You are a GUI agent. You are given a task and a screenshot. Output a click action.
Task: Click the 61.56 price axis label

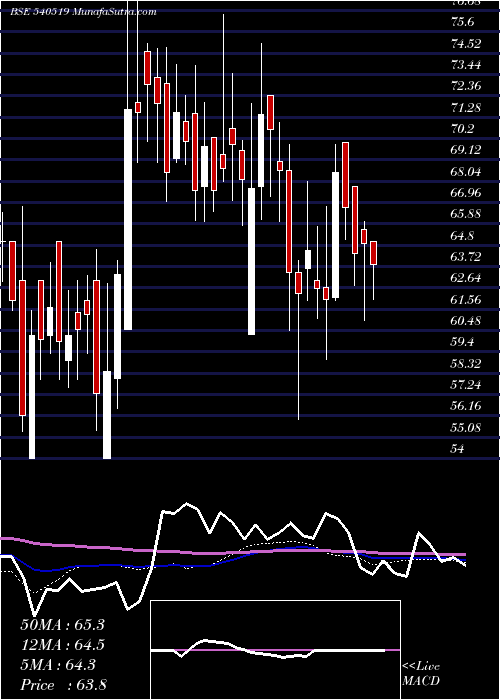pos(466,300)
